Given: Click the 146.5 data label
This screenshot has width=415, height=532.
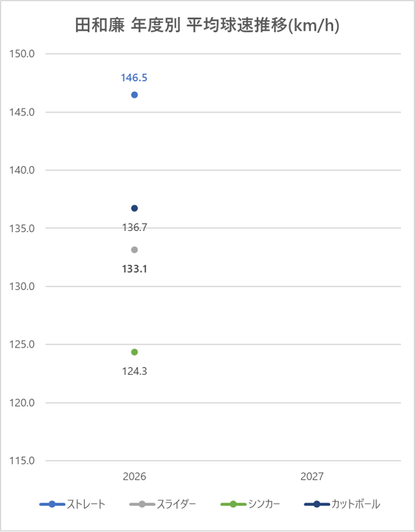Looking at the screenshot, I should 134,77.
